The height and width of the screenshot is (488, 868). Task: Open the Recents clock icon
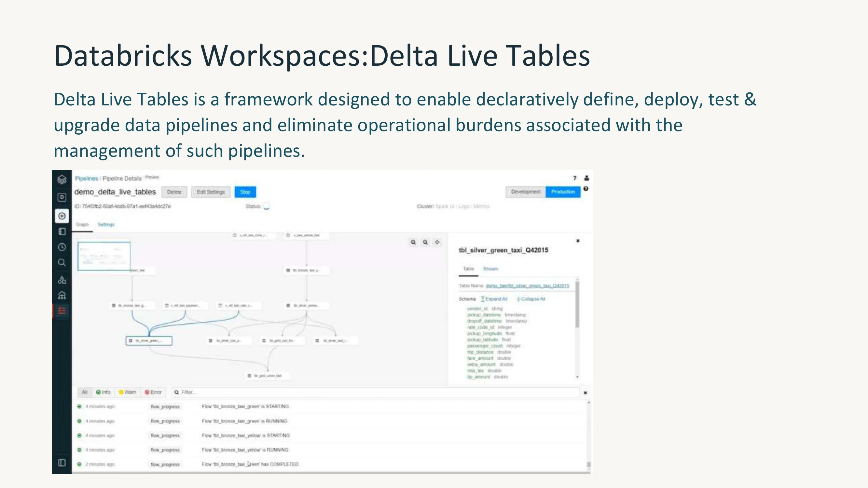62,247
